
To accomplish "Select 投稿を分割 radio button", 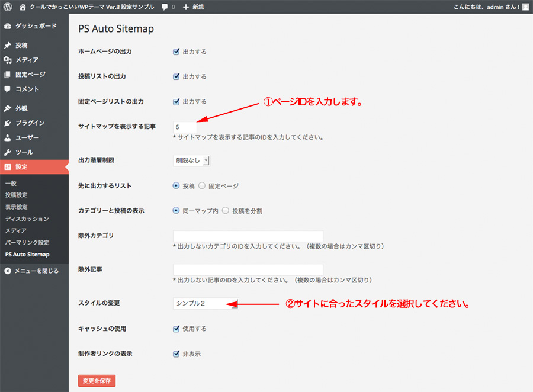I will (x=226, y=210).
